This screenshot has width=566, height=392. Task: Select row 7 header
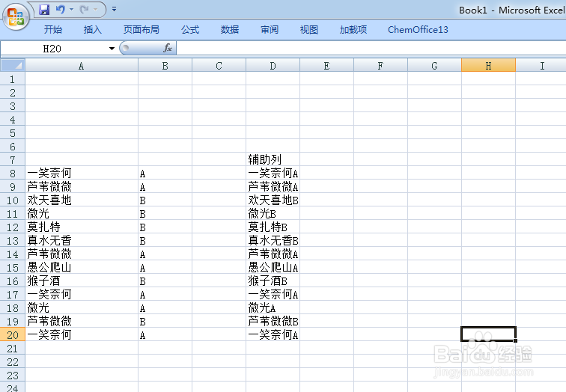[13, 160]
